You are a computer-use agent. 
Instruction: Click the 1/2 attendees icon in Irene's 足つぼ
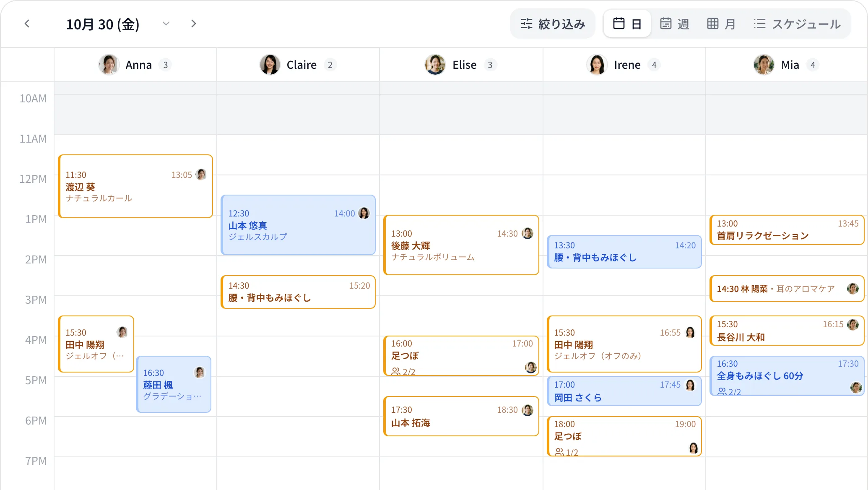(x=559, y=452)
